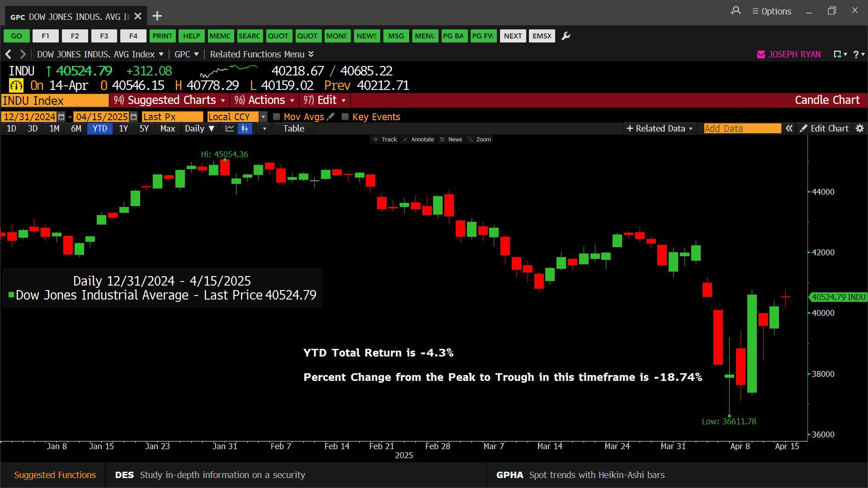The image size is (868, 488).
Task: Open the Local CCY currency dropdown
Action: 263,117
